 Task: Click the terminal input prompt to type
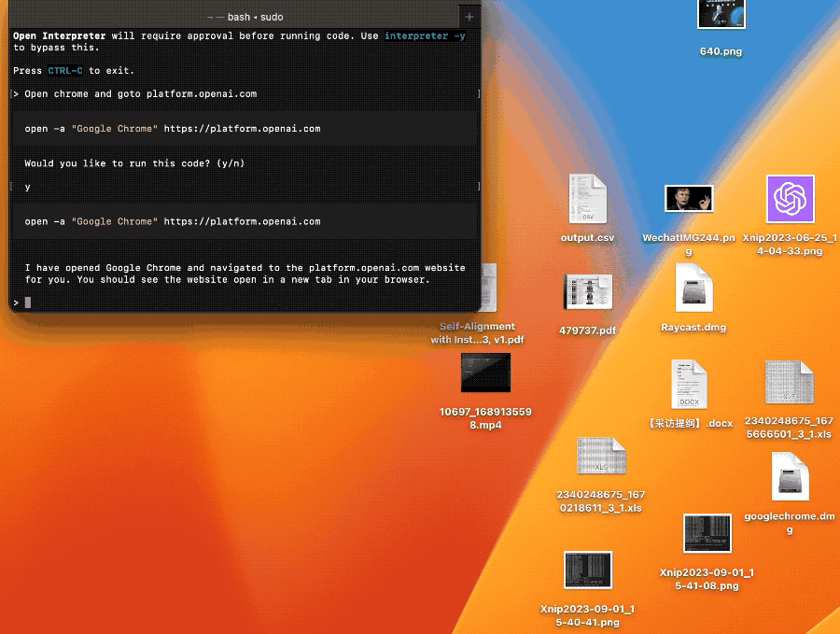tap(28, 302)
